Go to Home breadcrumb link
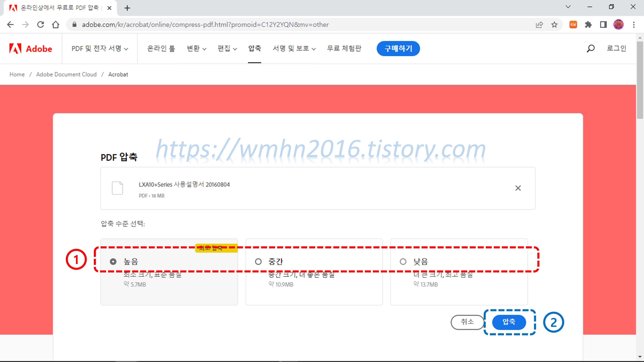The height and width of the screenshot is (362, 644). (x=17, y=74)
